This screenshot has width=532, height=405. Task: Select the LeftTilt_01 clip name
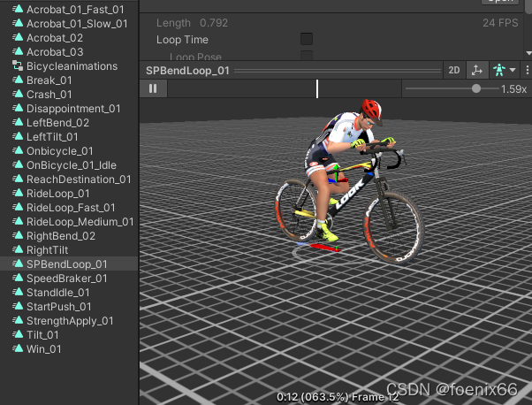point(52,137)
